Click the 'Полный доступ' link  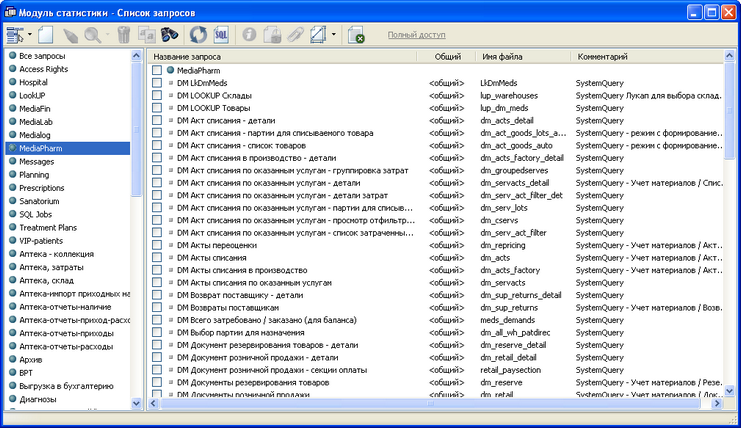point(416,35)
